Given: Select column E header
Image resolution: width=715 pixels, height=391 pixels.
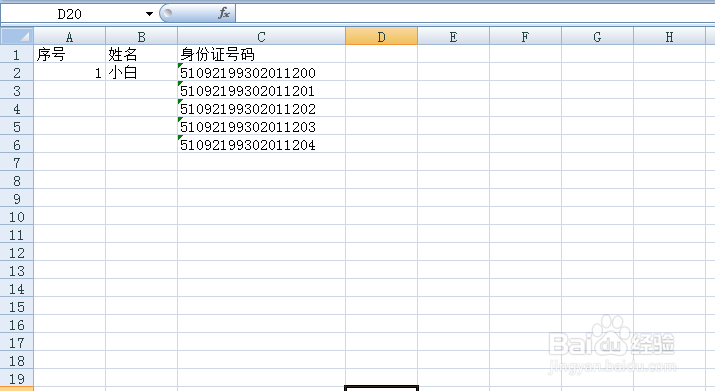Looking at the screenshot, I should [x=453, y=36].
